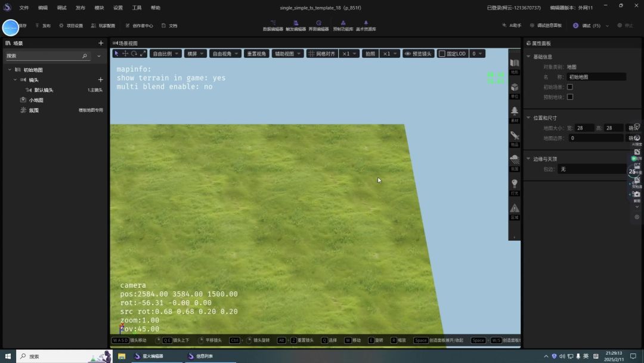The height and width of the screenshot is (363, 644).
Task: Select the 灯光 light bulb icon
Action: coord(514,185)
